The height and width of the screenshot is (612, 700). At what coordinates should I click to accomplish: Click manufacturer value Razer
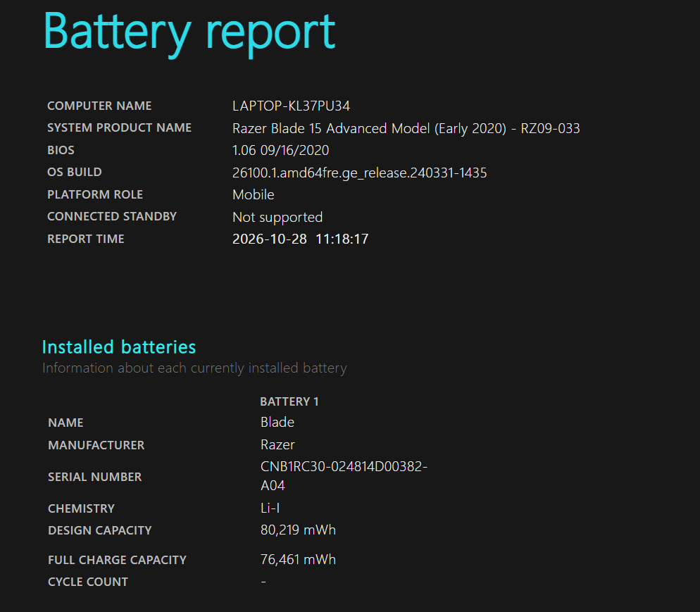(x=277, y=444)
